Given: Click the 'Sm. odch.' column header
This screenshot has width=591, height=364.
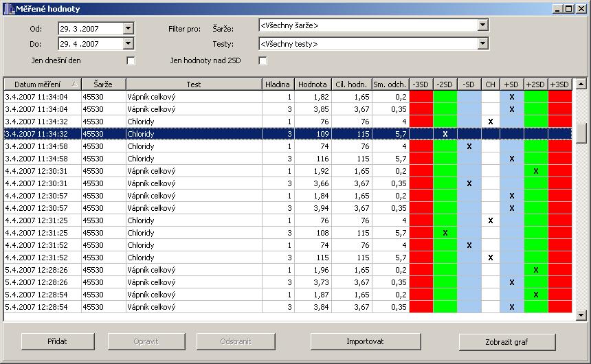Looking at the screenshot, I should (390, 84).
